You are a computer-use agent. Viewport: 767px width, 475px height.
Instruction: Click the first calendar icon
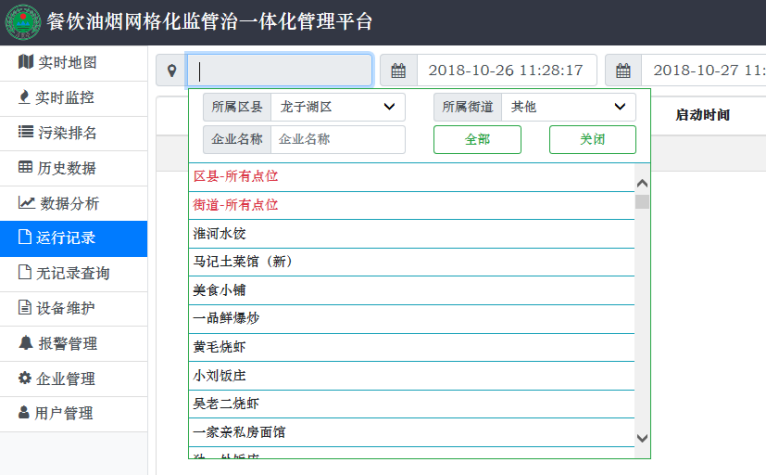[398, 71]
